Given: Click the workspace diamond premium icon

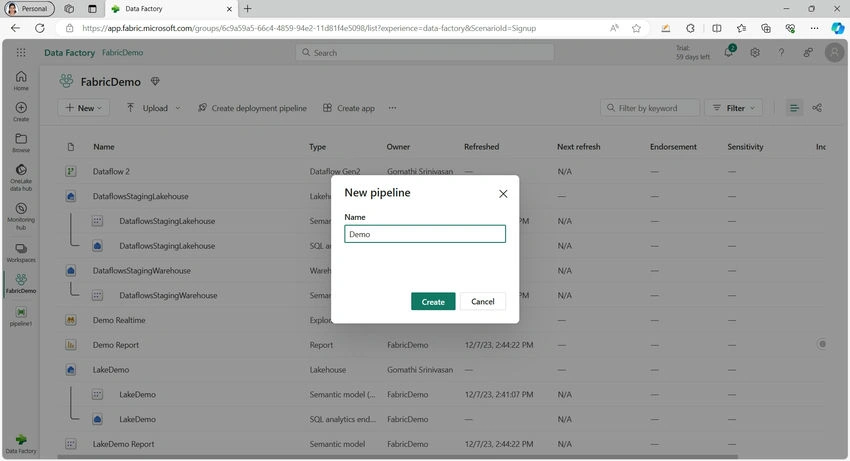Looking at the screenshot, I should [x=155, y=81].
